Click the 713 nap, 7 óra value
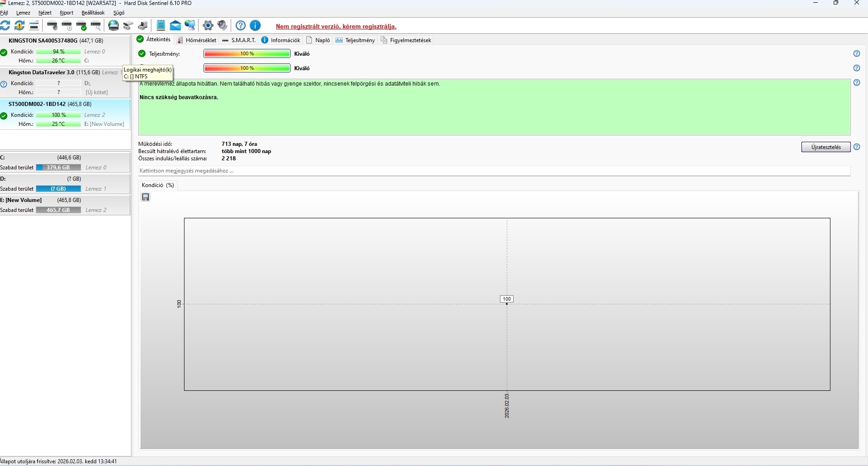 pyautogui.click(x=239, y=144)
